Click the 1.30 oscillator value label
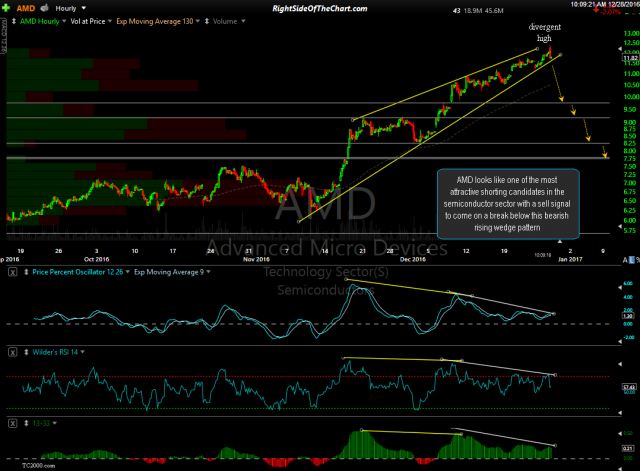This screenshot has height=471, width=640. pyautogui.click(x=628, y=316)
